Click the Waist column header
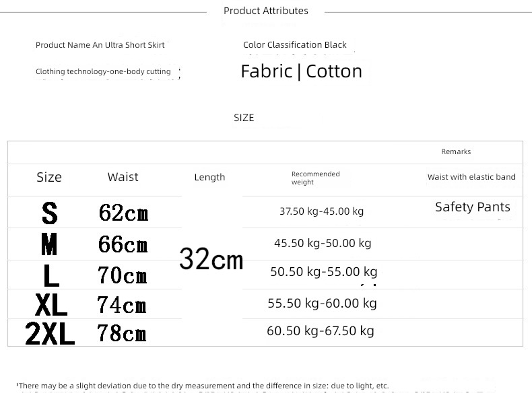532x420 pixels. 123,177
